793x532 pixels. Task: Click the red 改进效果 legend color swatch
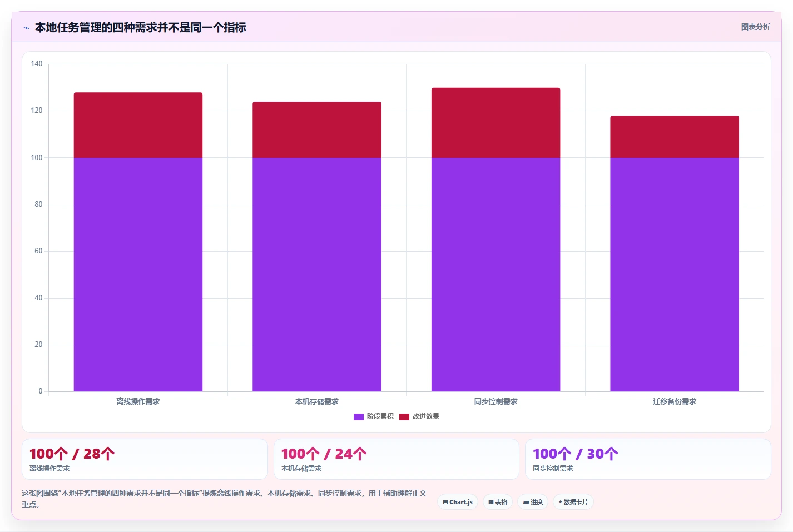[x=404, y=416]
